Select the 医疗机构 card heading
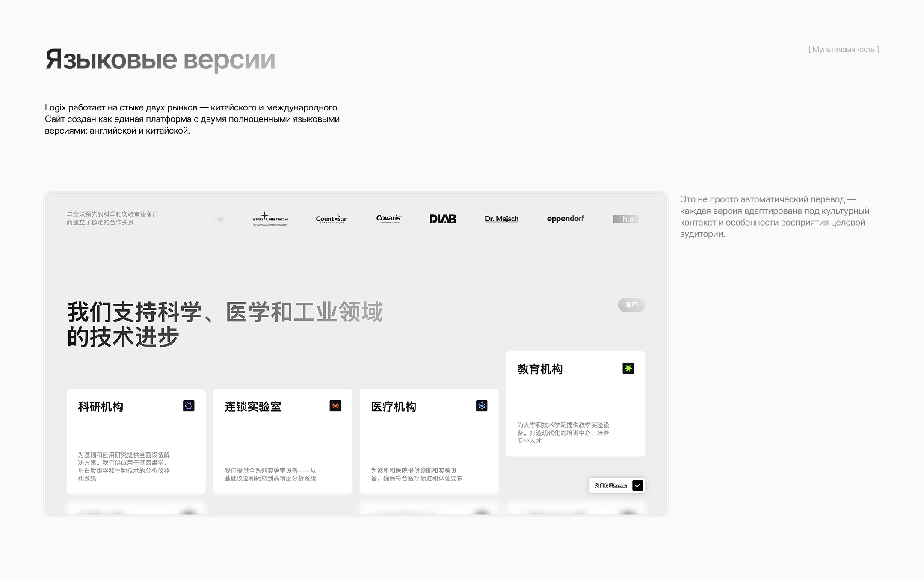This screenshot has height=580, width=924. click(x=394, y=407)
